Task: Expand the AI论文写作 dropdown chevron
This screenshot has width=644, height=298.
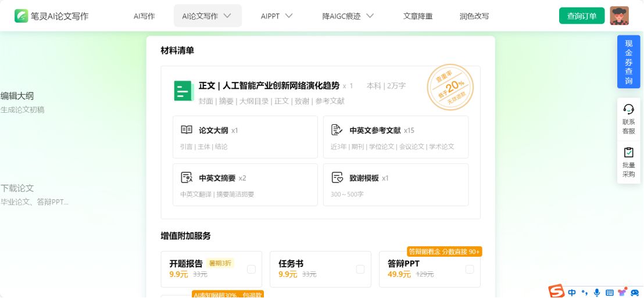Action: [227, 16]
